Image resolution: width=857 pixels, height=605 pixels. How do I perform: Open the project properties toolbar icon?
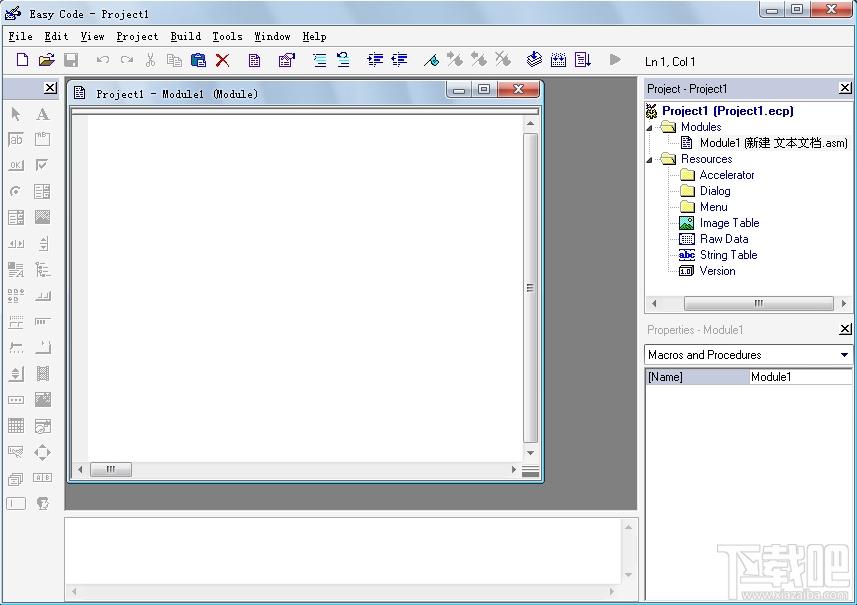(286, 60)
